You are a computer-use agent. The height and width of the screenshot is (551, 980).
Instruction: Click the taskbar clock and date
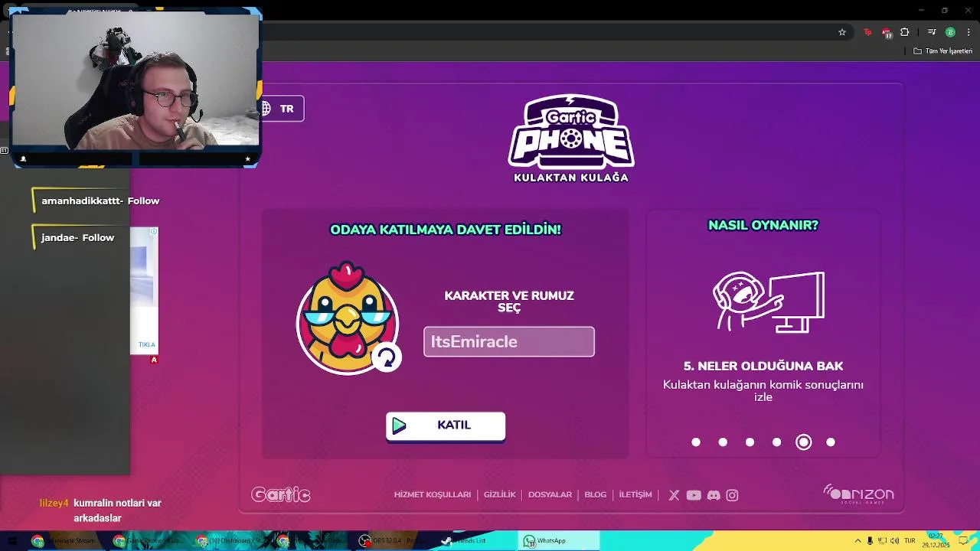click(x=936, y=541)
